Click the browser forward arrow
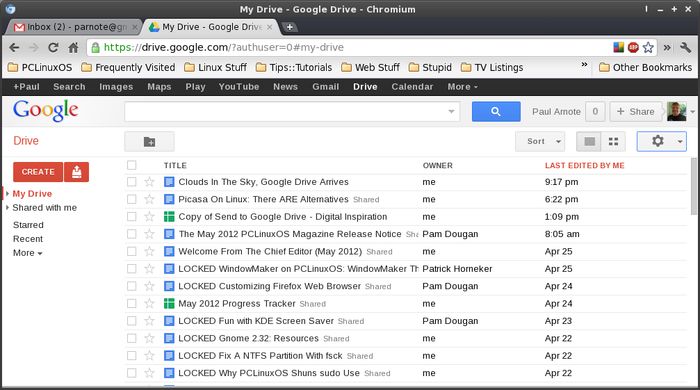The image size is (700, 390). coord(33,47)
